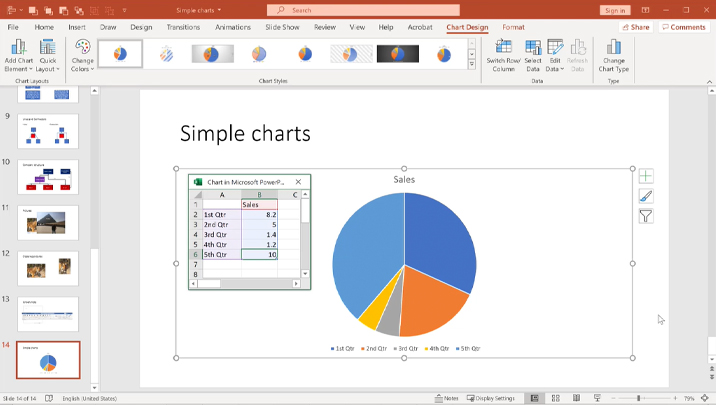Open the Chart Filters funnel button
This screenshot has height=405, width=716.
coord(646,216)
